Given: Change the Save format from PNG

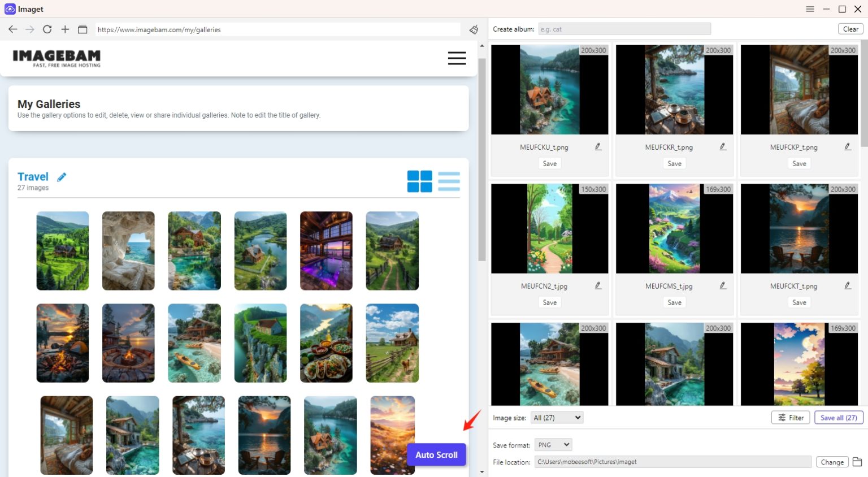Looking at the screenshot, I should pos(553,445).
